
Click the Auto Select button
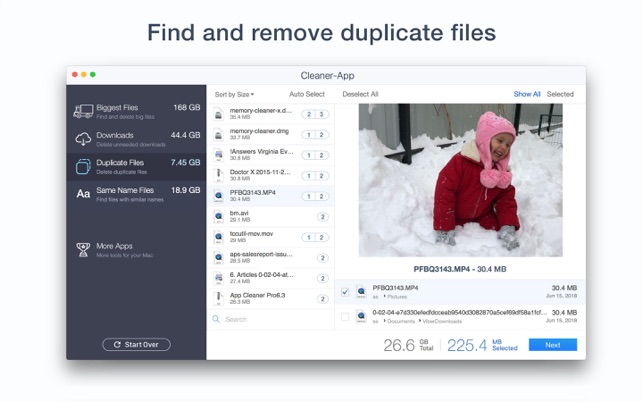point(307,94)
